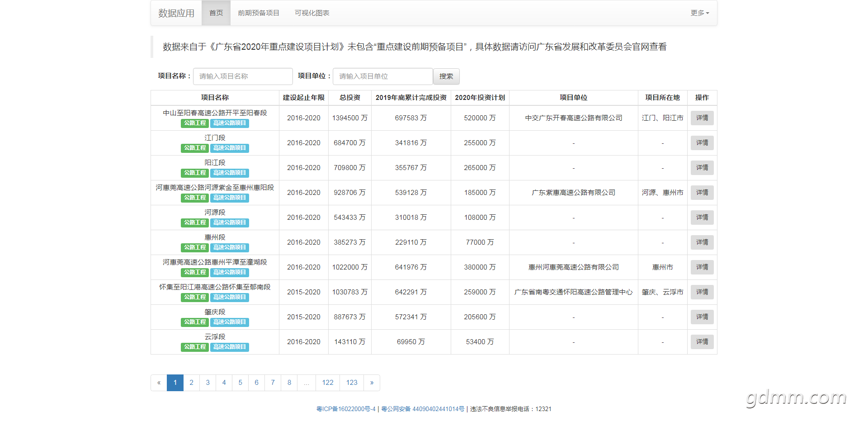Open the 更多 dropdown menu

click(699, 13)
